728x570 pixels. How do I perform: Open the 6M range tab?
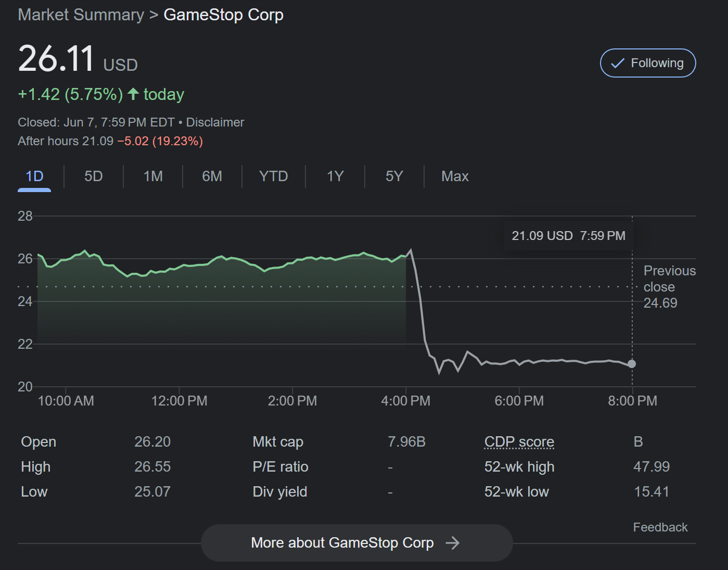coord(212,176)
